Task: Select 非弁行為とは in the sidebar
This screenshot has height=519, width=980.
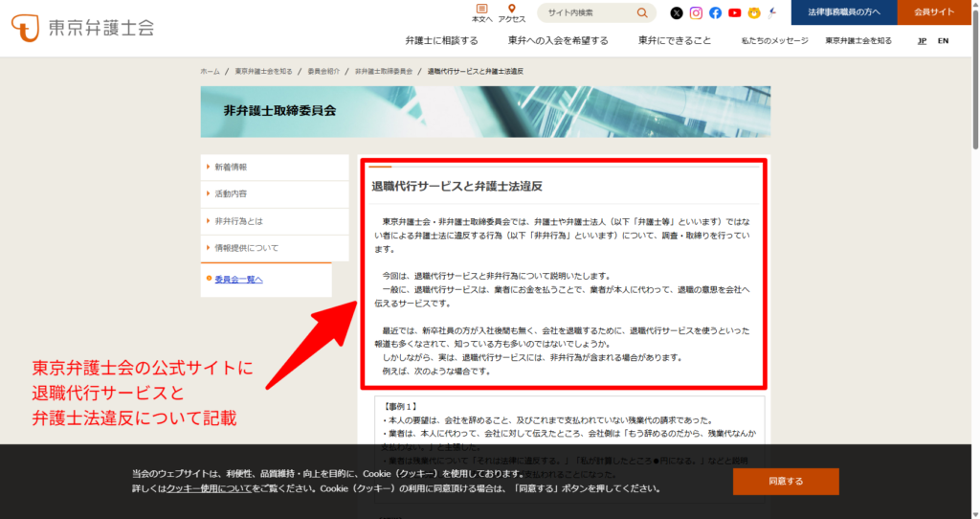Action: [x=275, y=221]
